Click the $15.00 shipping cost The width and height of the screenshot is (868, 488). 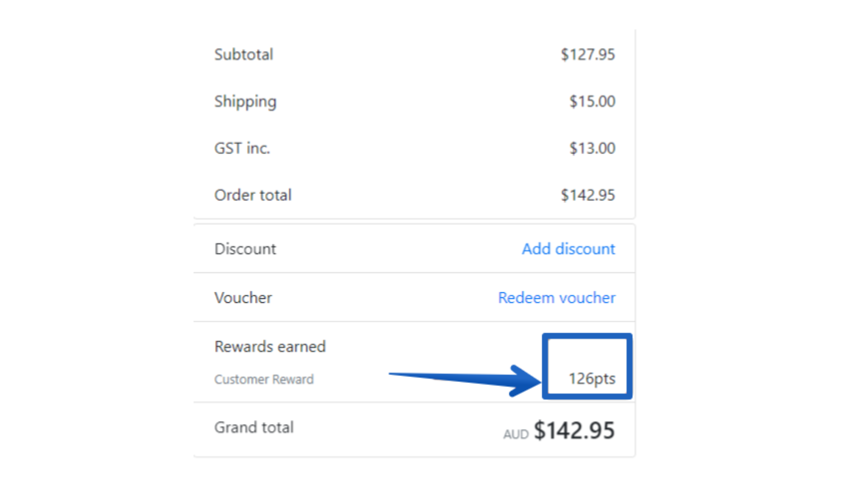pos(592,102)
